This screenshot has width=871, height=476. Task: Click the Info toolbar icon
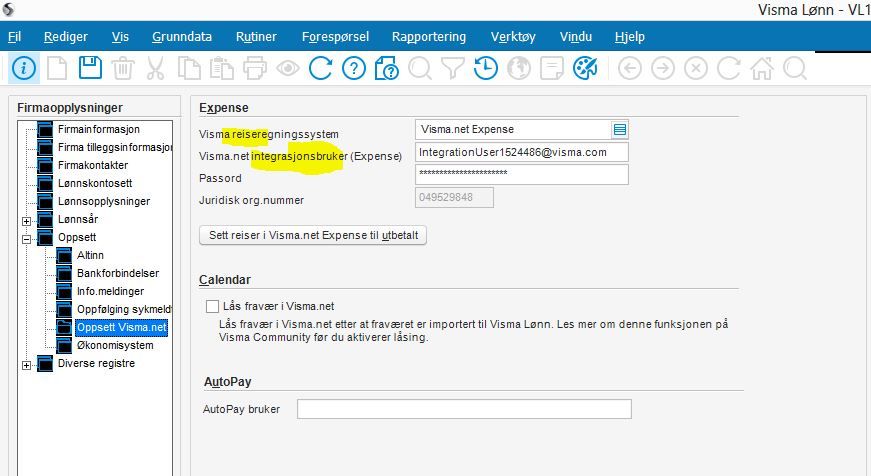click(23, 68)
